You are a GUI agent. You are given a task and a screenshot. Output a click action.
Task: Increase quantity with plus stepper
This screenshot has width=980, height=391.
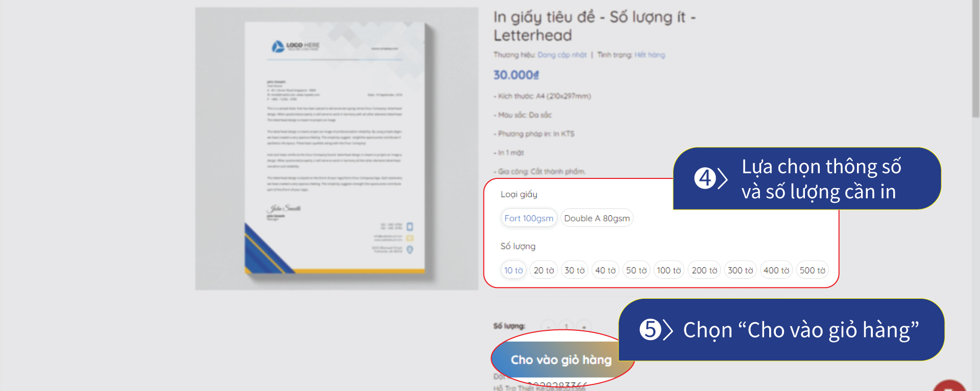[x=584, y=326]
